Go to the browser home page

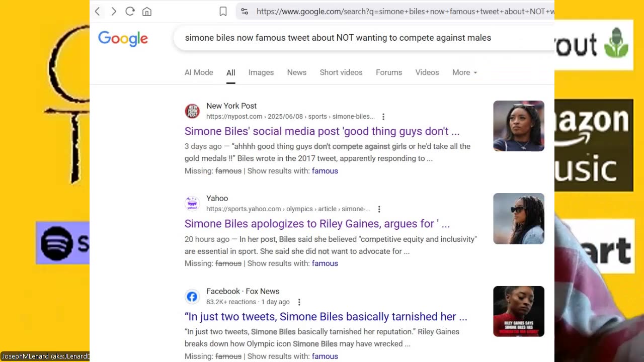[x=147, y=12]
